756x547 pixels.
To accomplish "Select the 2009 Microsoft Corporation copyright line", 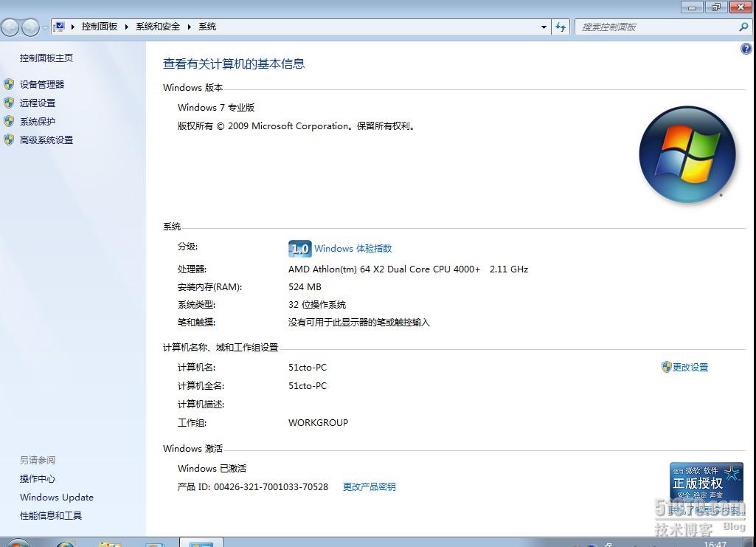I will (296, 126).
